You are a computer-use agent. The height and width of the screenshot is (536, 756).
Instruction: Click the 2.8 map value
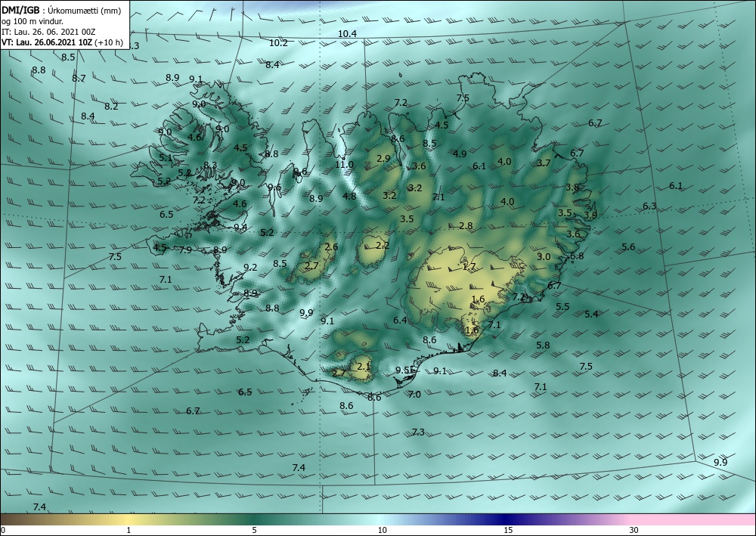pos(466,225)
